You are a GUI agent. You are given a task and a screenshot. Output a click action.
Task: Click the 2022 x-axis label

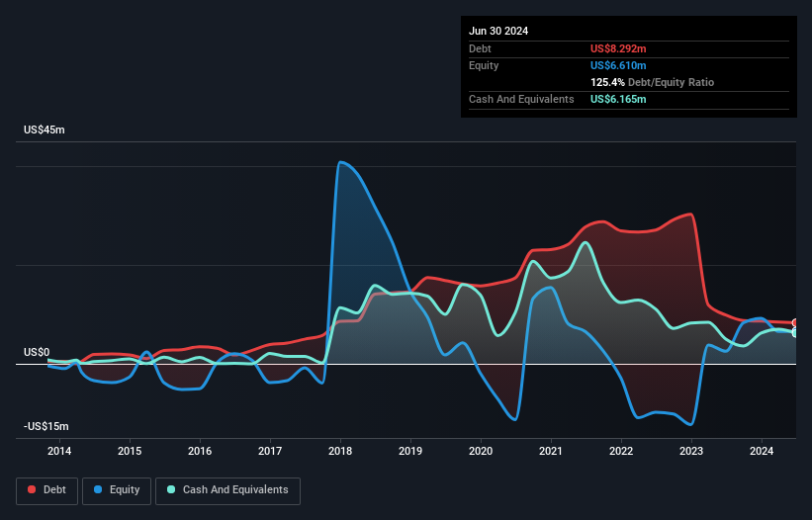coord(621,451)
